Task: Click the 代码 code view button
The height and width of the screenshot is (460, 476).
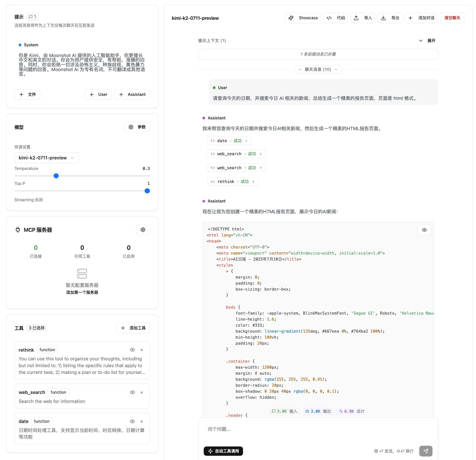Action: 335,18
